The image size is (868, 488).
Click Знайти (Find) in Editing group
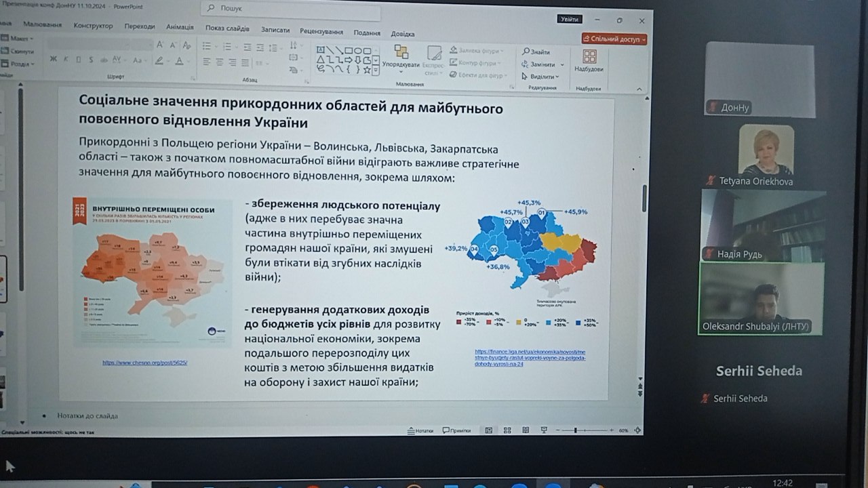[x=536, y=52]
